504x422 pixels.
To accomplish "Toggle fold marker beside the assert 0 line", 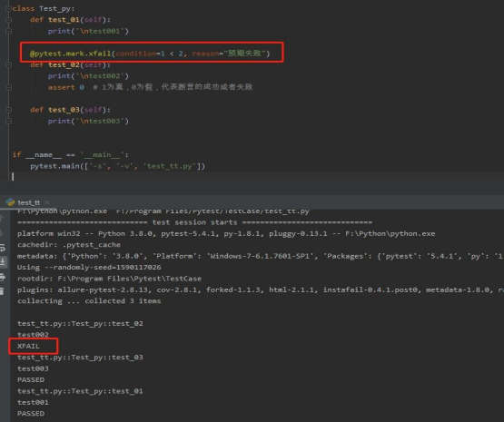I will [9, 87].
